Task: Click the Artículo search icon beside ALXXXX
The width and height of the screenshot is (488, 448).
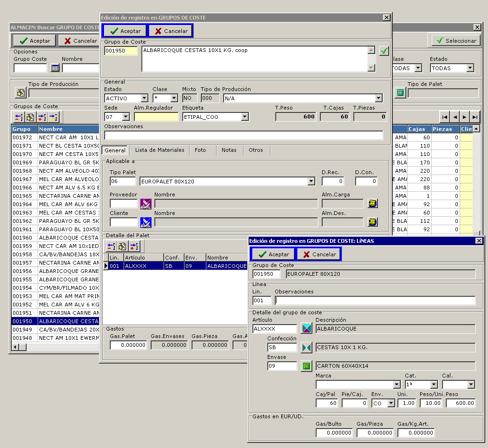Action: pyautogui.click(x=306, y=329)
